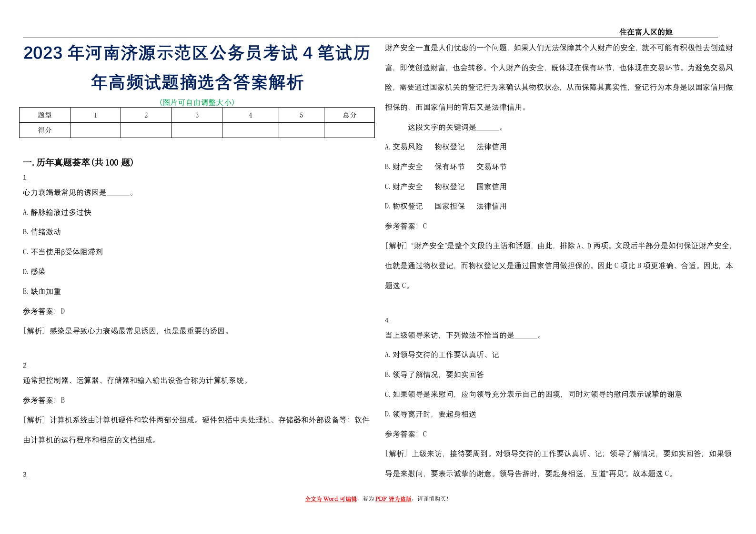
Task: Click the footer link '全文为 Word 可编辑'
Action: point(331,499)
